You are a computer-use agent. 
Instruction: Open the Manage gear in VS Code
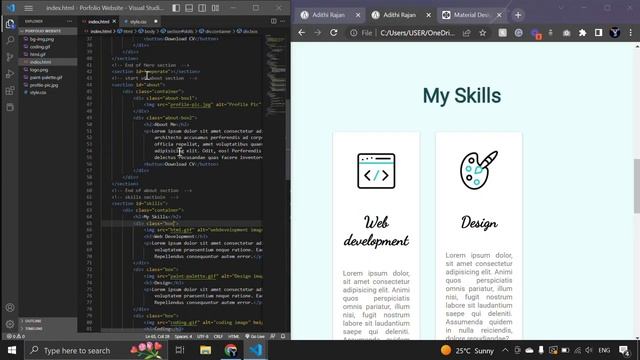10,324
